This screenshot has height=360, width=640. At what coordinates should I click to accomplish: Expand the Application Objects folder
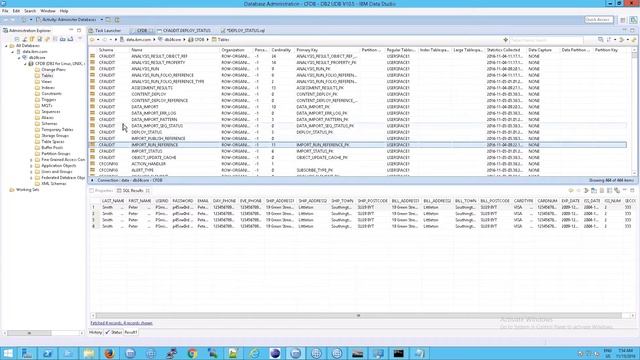point(31,166)
